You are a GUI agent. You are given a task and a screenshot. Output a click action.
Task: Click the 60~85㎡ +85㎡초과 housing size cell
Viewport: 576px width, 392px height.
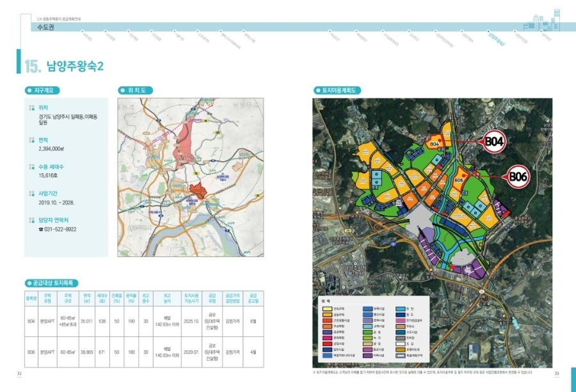point(68,322)
